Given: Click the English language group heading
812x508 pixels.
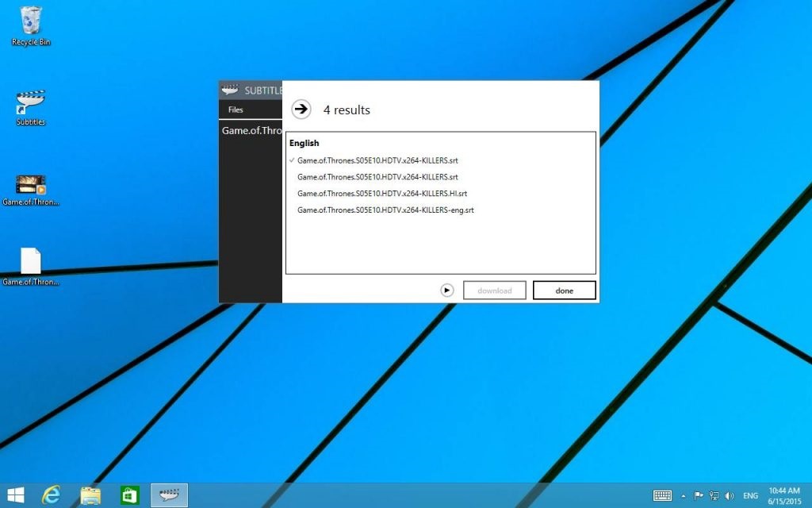Looking at the screenshot, I should (x=304, y=143).
